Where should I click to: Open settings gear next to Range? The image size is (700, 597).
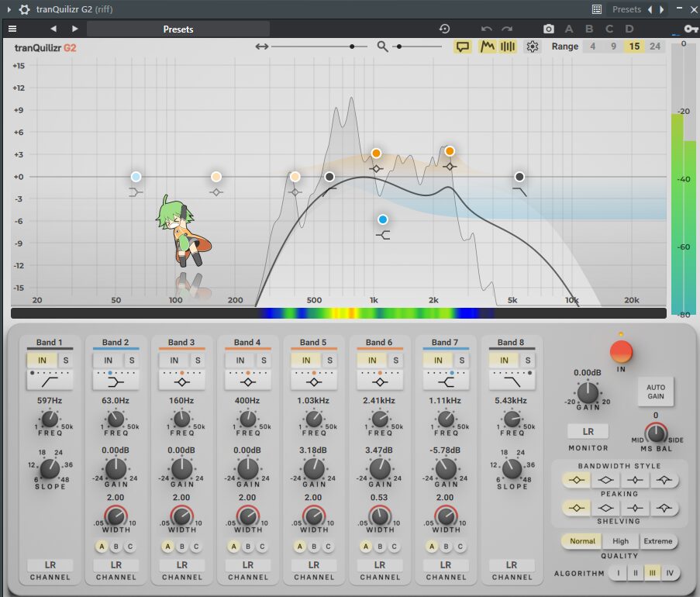[x=532, y=47]
